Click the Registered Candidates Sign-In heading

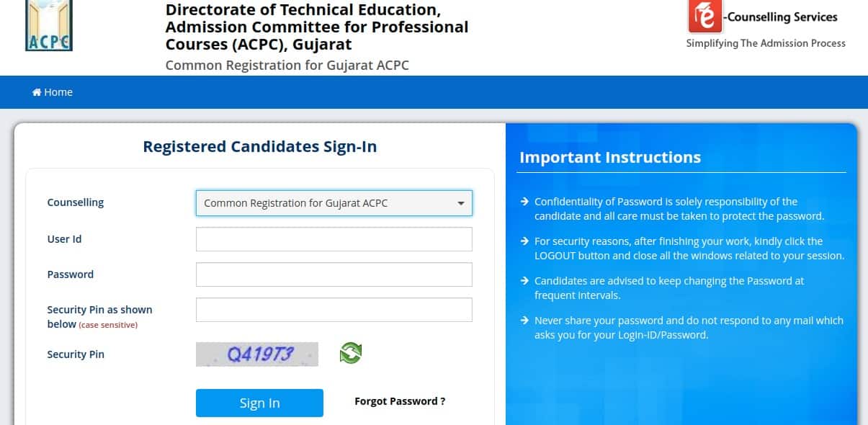(260, 147)
